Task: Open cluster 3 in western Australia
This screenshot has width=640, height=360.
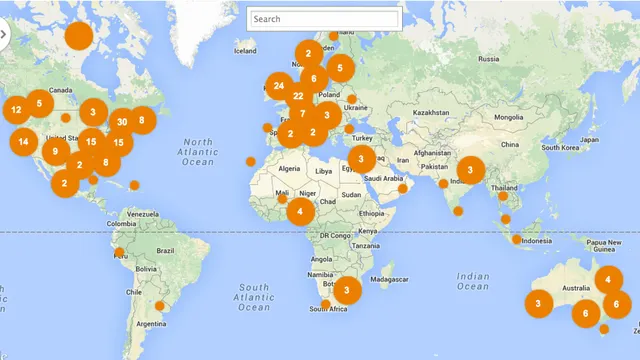Action: click(538, 304)
